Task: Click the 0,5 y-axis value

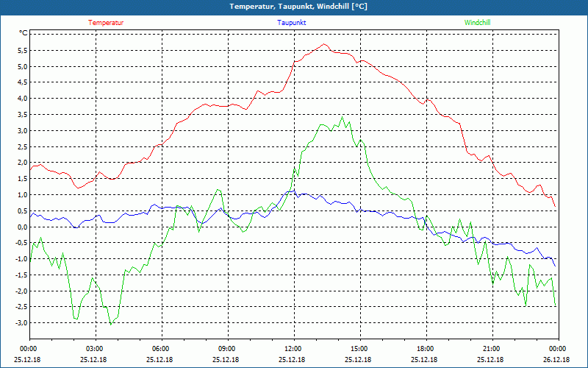Action: click(x=24, y=210)
